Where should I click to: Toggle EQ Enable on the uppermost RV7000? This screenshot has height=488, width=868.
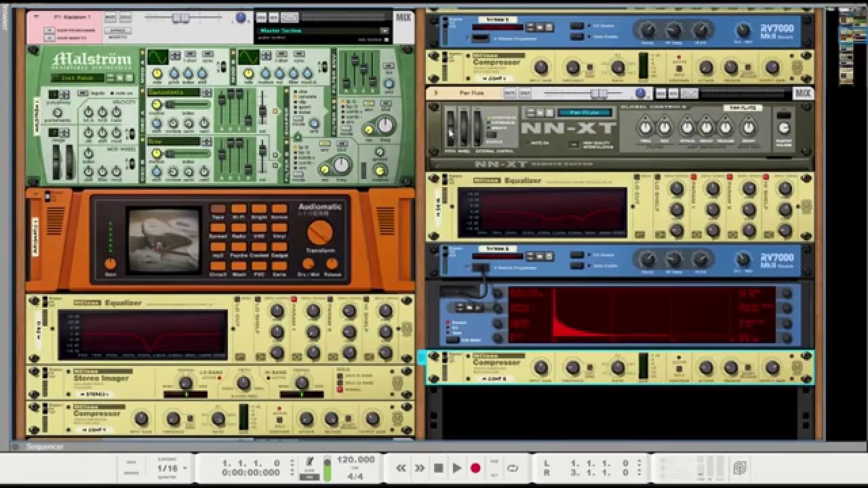click(576, 26)
